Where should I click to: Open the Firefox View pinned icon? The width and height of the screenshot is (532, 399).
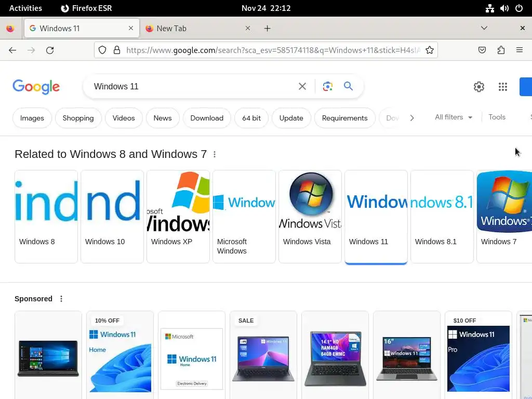point(10,29)
